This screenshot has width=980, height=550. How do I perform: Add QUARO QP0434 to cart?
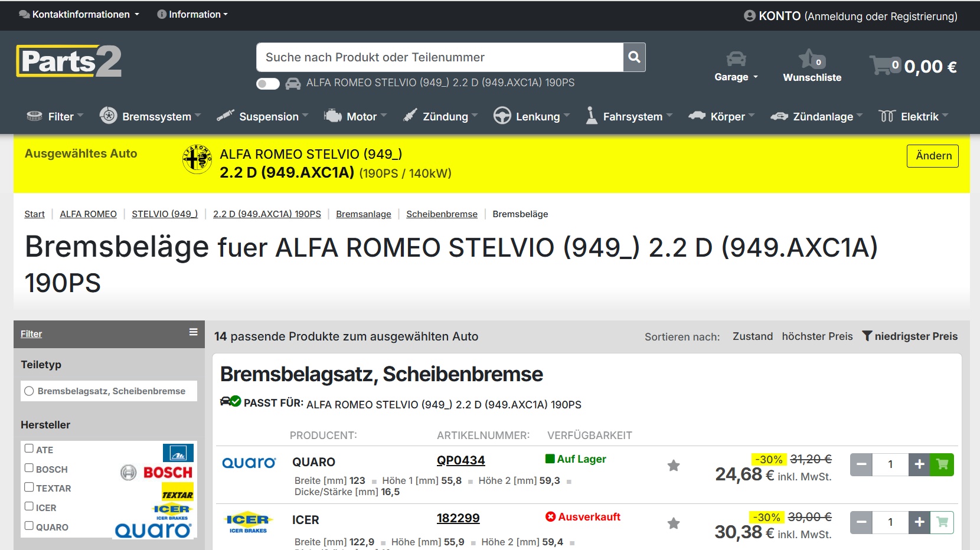click(x=942, y=464)
